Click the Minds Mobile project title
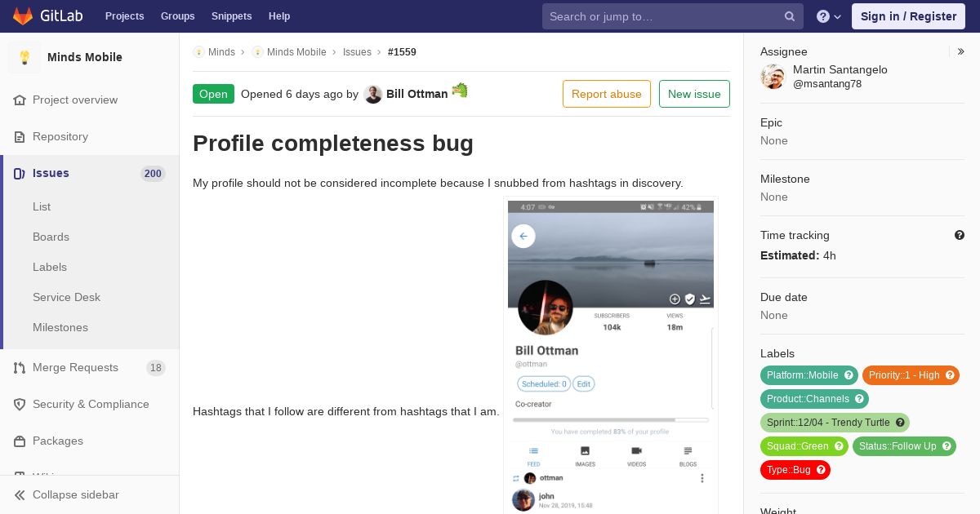Viewport: 980px width, 514px height. pyautogui.click(x=85, y=57)
